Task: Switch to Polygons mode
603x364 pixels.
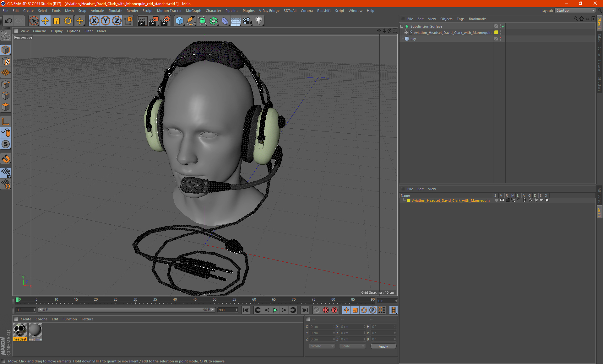Action: click(6, 107)
